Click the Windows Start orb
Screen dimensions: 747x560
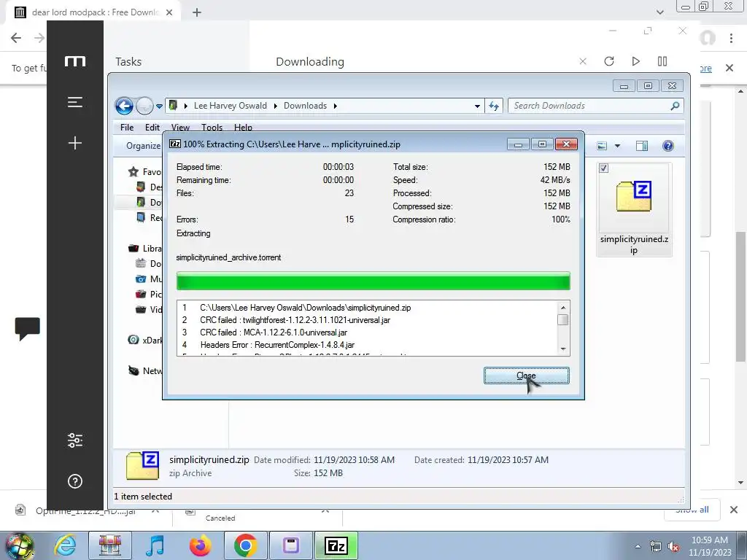[19, 545]
